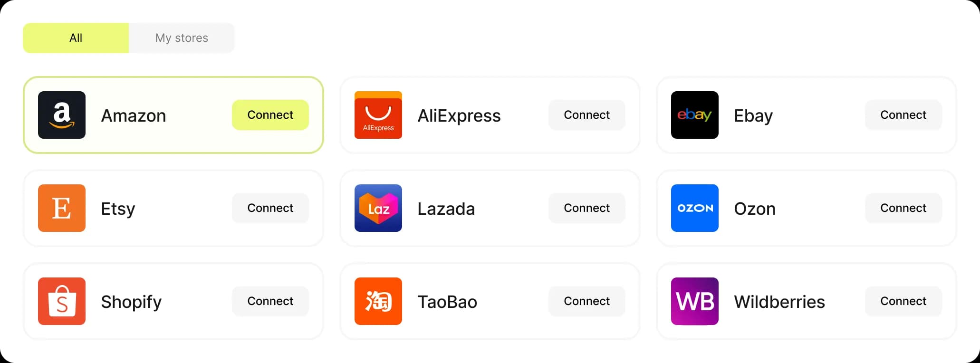Connect the Amazon store
The height and width of the screenshot is (363, 980).
[x=270, y=115]
